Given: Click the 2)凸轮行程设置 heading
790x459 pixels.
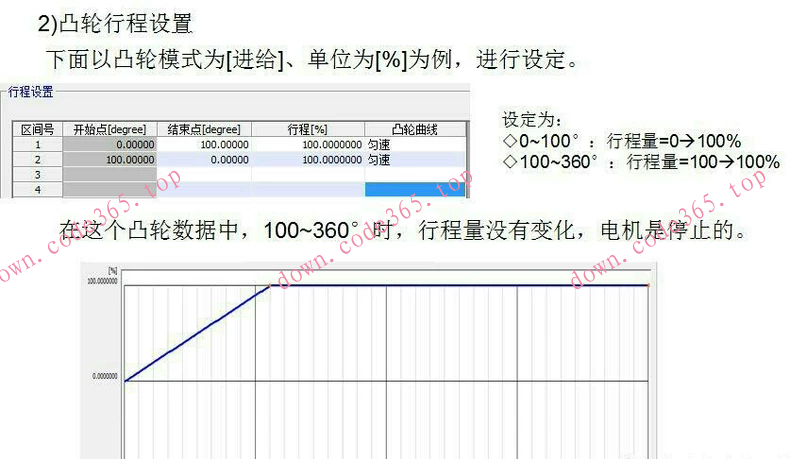Looking at the screenshot, I should point(115,23).
